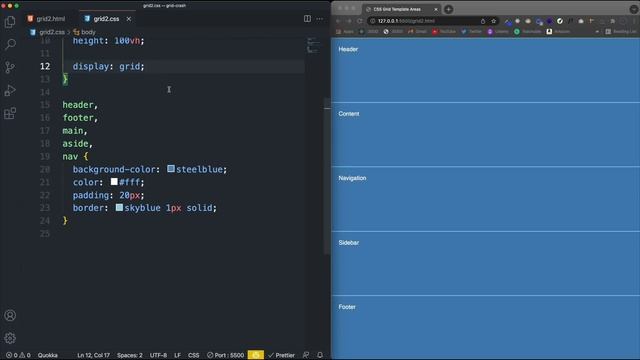The height and width of the screenshot is (360, 640).
Task: Open a new browser tab
Action: tap(449, 9)
